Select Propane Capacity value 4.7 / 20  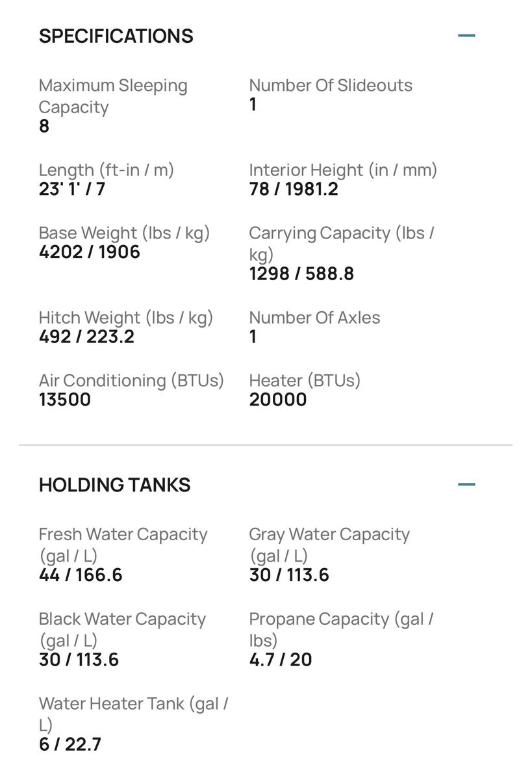click(281, 660)
